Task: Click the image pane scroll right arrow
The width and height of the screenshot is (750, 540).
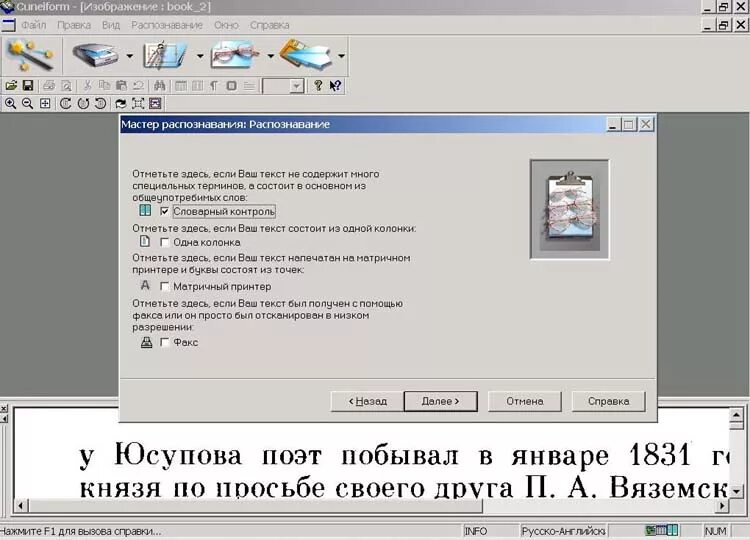Action: 722,506
